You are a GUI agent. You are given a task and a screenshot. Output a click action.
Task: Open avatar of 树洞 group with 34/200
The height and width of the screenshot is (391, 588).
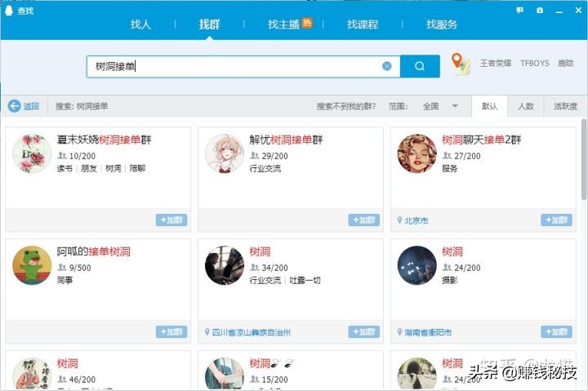[225, 265]
